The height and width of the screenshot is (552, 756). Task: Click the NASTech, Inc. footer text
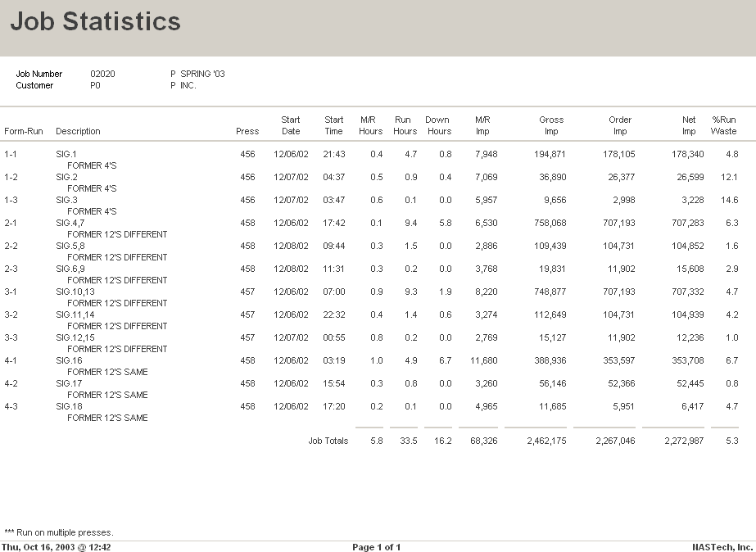tap(722, 547)
